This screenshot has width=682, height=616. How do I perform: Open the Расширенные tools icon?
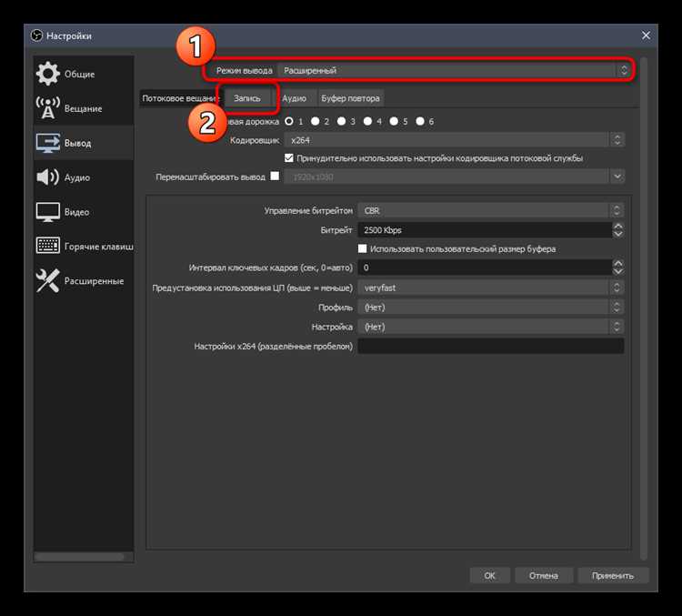pyautogui.click(x=48, y=281)
